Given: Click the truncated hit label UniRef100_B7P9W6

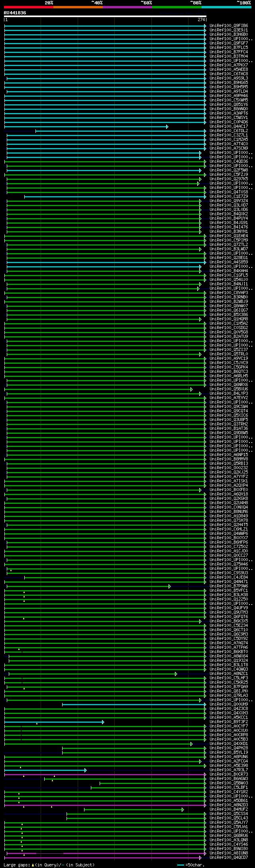Looking at the screenshot, I should click(x=229, y=586).
